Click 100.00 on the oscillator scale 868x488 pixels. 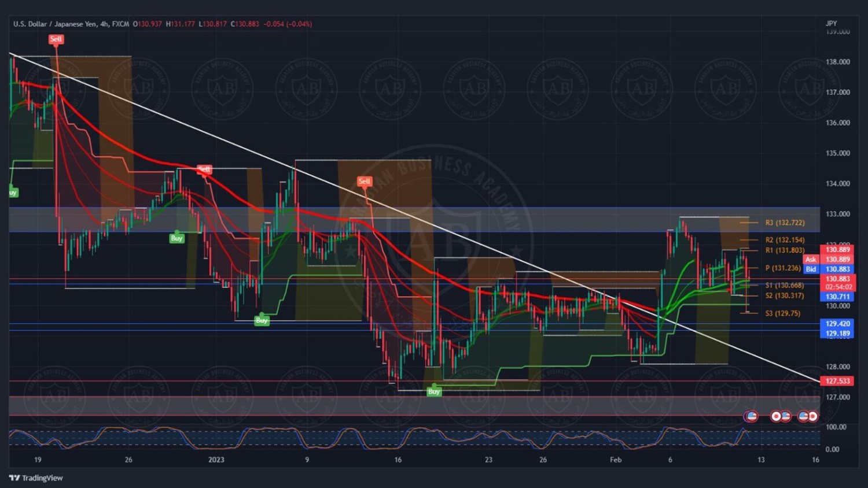(836, 427)
